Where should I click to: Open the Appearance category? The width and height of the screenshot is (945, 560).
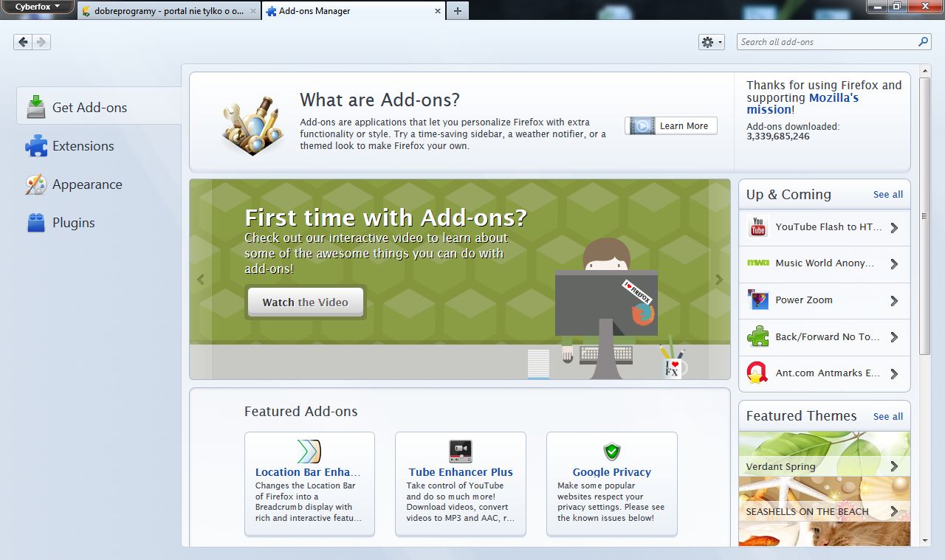click(x=99, y=184)
